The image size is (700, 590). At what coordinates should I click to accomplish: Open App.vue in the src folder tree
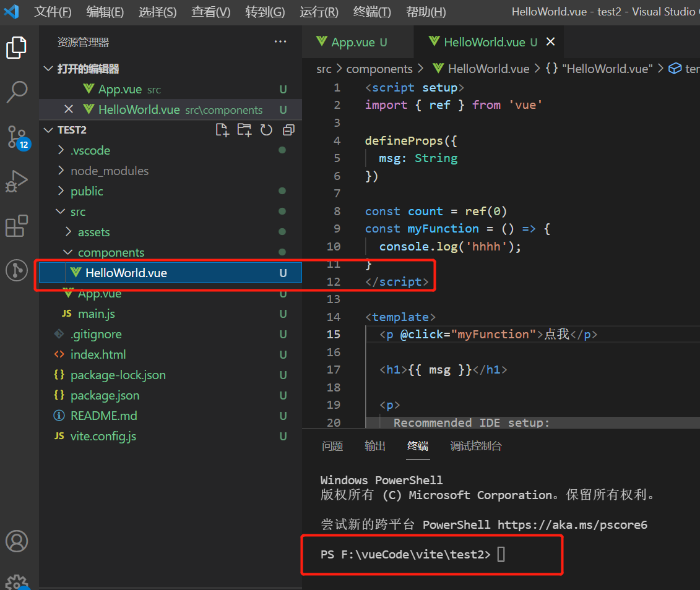point(171,293)
